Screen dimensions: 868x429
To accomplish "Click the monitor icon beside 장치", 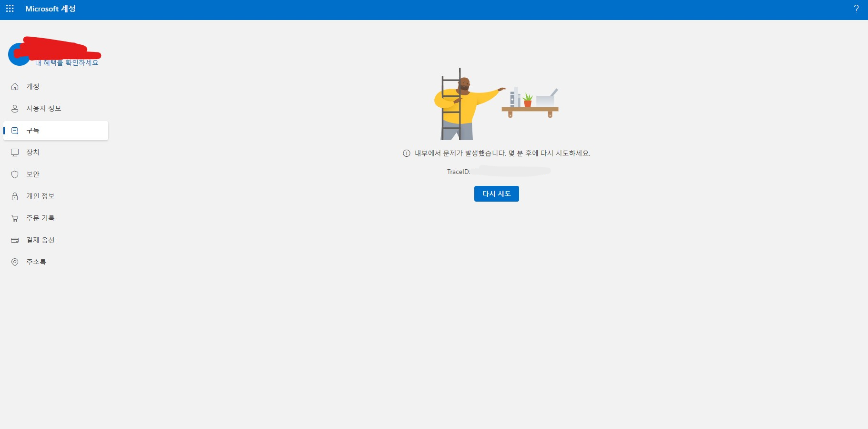I will pyautogui.click(x=15, y=152).
